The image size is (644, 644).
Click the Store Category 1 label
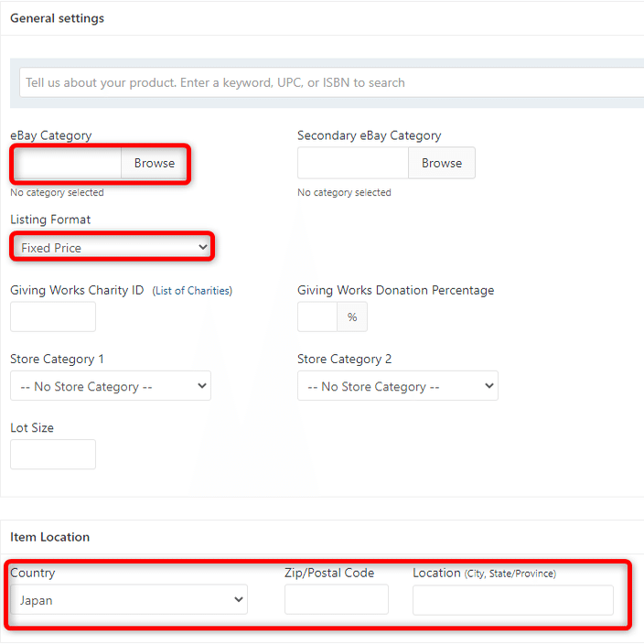click(x=57, y=359)
